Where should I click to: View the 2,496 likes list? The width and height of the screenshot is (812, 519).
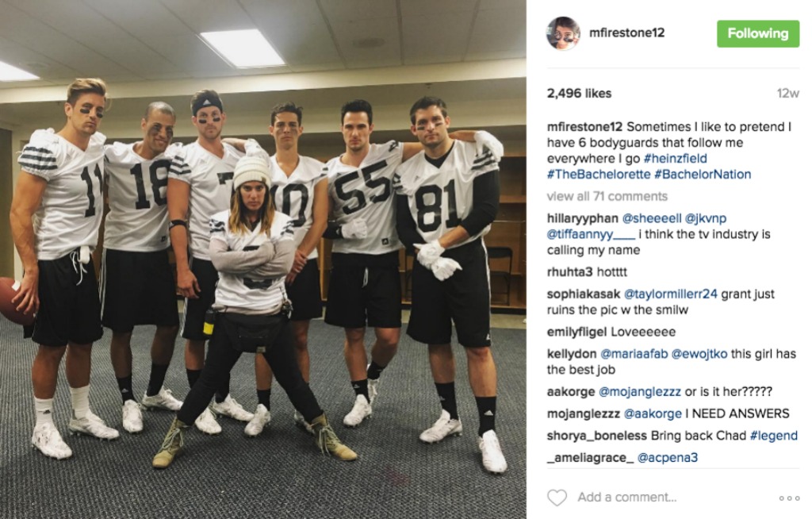579,94
